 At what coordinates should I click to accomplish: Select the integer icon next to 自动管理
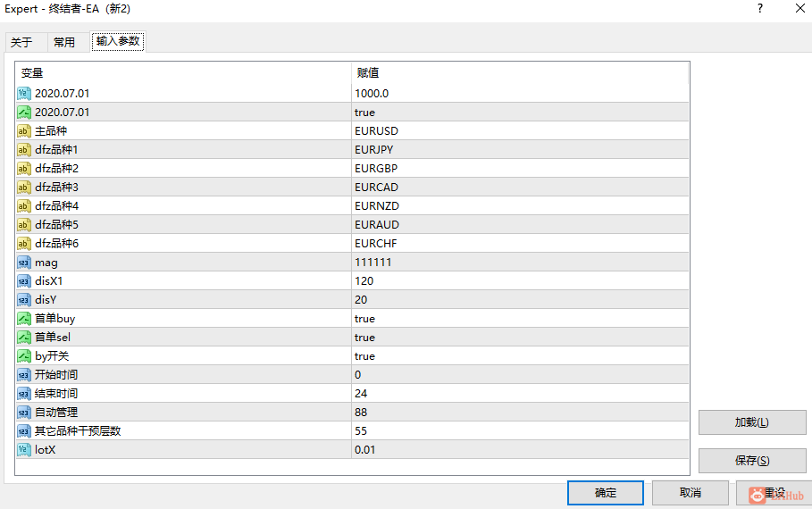pos(24,413)
